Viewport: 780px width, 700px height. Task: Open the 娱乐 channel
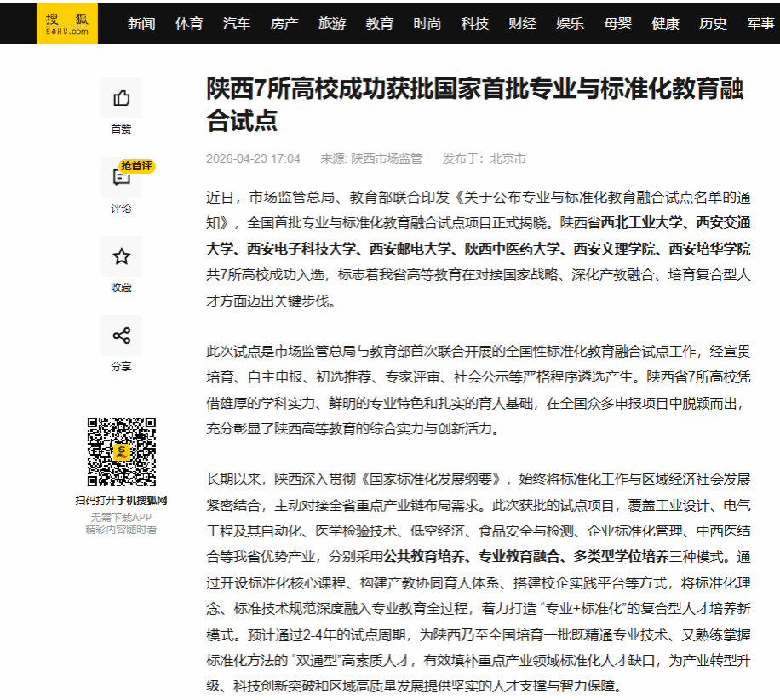click(571, 23)
